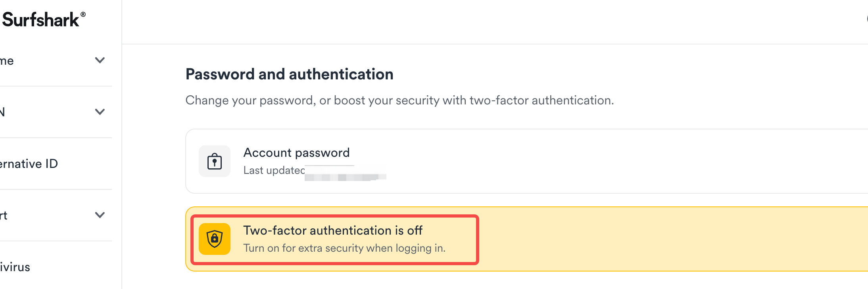Click "Two-factor authentication is off" title
Image resolution: width=868 pixels, height=289 pixels.
[332, 230]
